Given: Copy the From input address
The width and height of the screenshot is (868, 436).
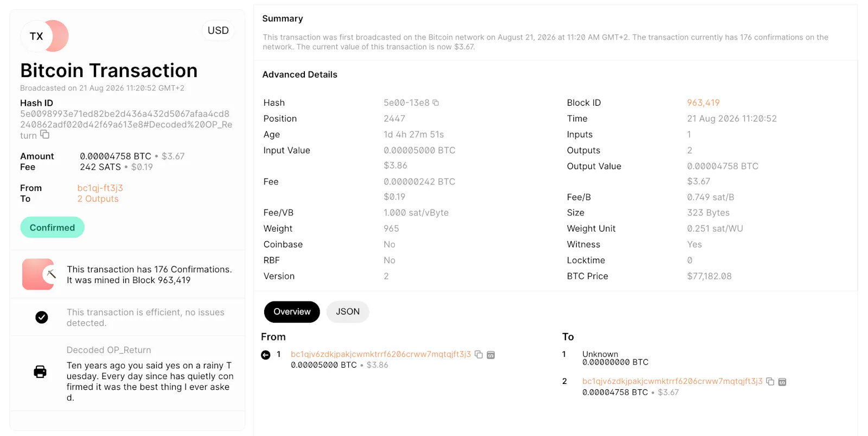Looking at the screenshot, I should point(478,355).
